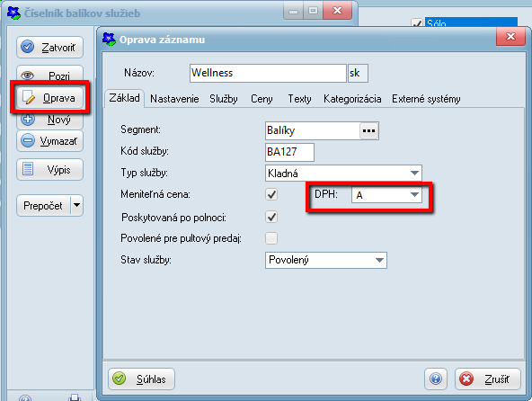
Task: Open help via the question mark button
Action: 436,379
